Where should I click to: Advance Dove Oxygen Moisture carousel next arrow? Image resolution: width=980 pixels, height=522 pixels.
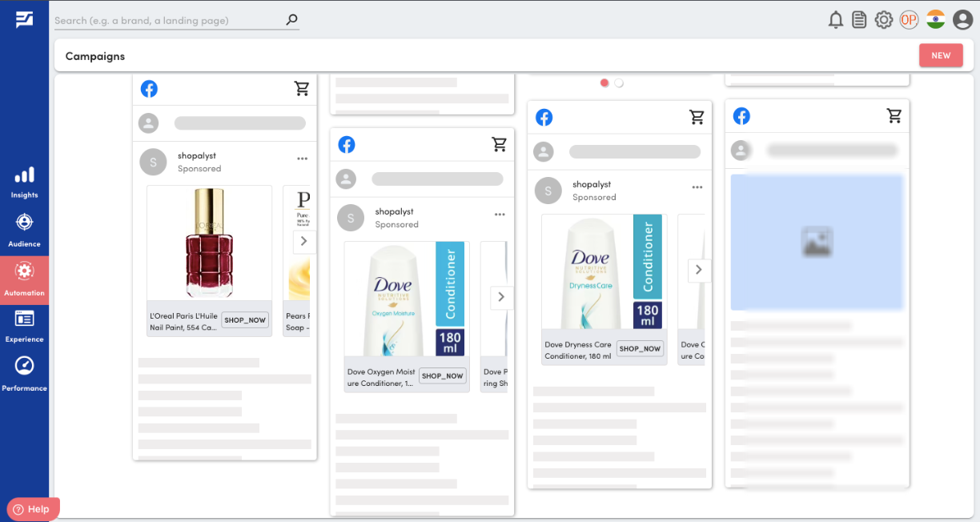501,297
